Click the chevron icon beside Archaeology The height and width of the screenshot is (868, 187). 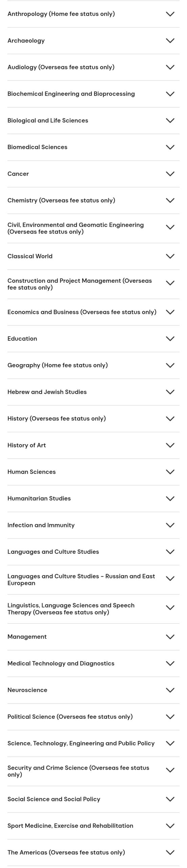(170, 40)
